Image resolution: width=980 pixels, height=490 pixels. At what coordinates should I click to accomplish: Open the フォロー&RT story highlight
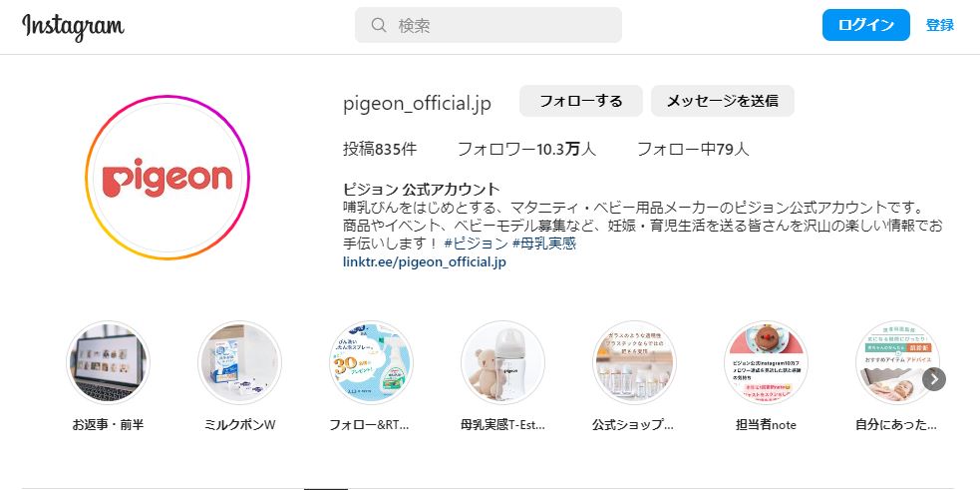[371, 363]
